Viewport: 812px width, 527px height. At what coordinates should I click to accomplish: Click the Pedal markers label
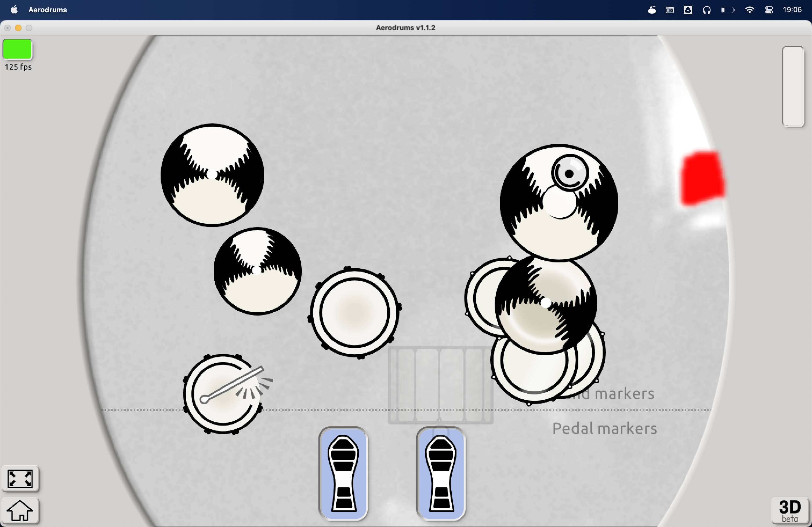(x=604, y=429)
